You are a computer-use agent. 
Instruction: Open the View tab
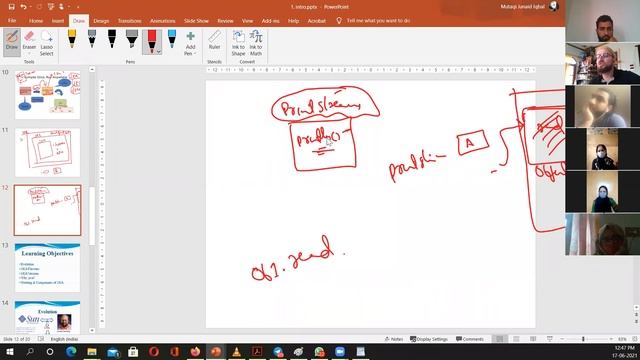click(247, 20)
